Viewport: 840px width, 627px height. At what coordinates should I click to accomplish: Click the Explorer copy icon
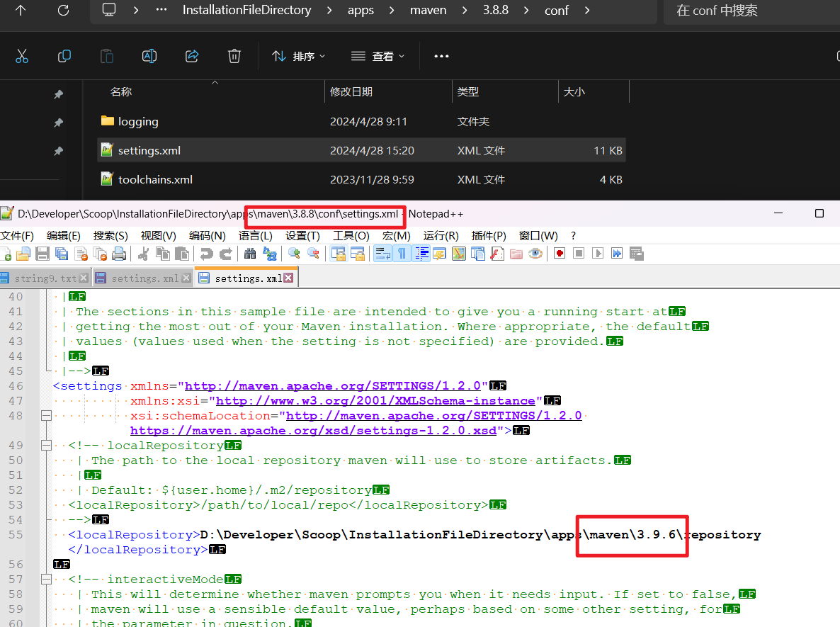point(64,56)
